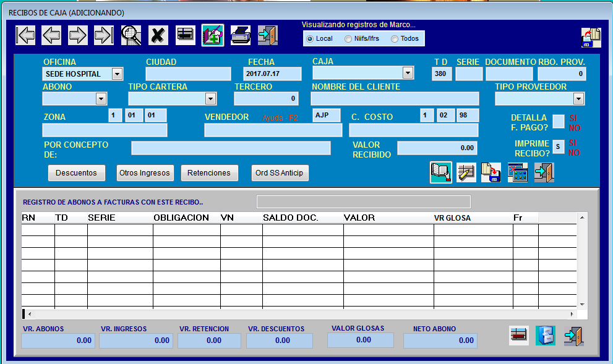Click the exit door icon beside the printer
Image resolution: width=613 pixels, height=364 pixels.
(268, 35)
